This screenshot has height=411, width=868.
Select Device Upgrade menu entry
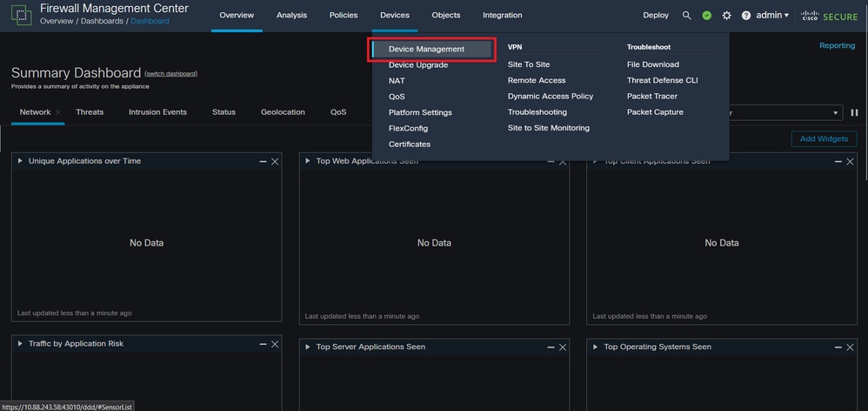click(418, 64)
